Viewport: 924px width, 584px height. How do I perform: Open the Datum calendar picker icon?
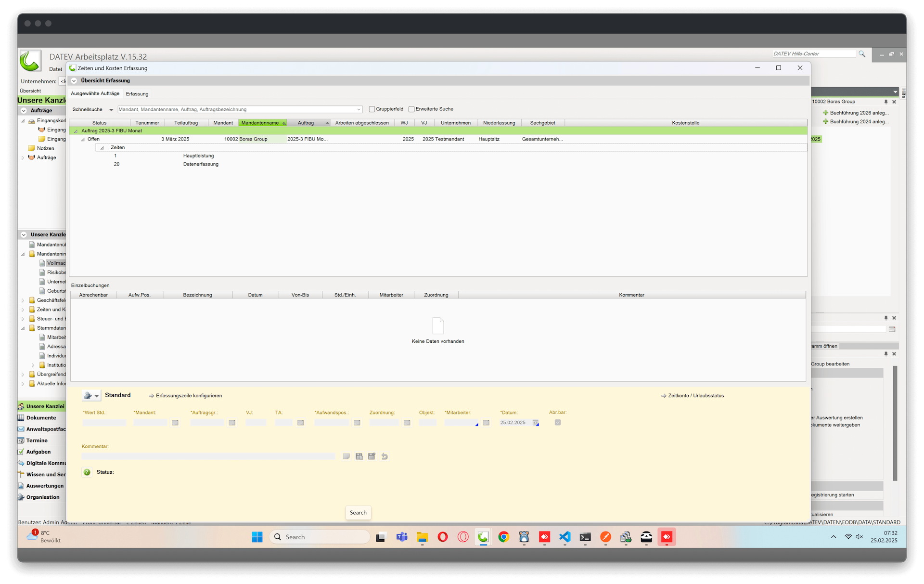coord(536,423)
